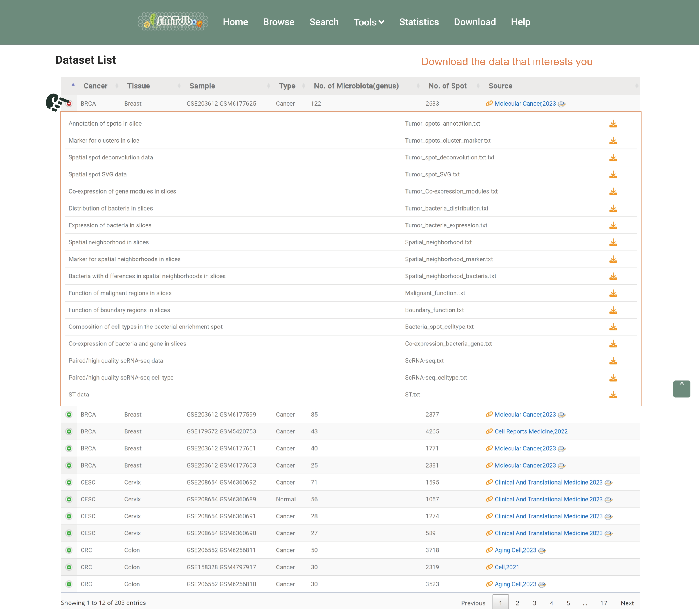Image resolution: width=700 pixels, height=609 pixels.
Task: Download ScRNA-seq_celltype.txt file
Action: 613,378
